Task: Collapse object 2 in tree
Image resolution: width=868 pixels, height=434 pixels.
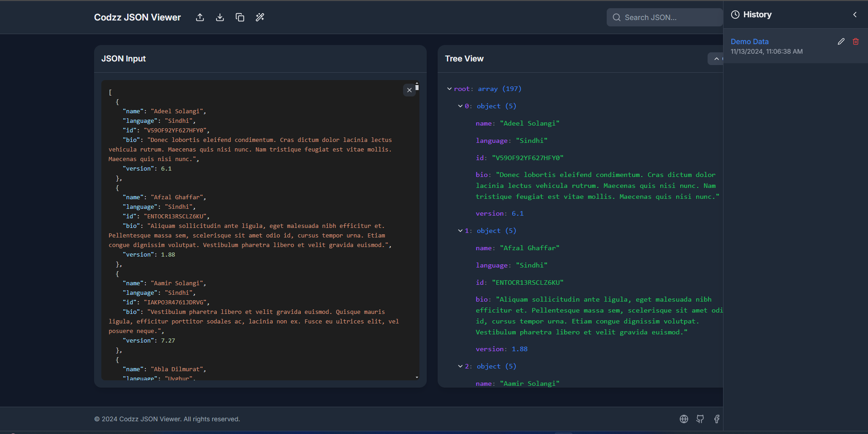Action: tap(460, 366)
